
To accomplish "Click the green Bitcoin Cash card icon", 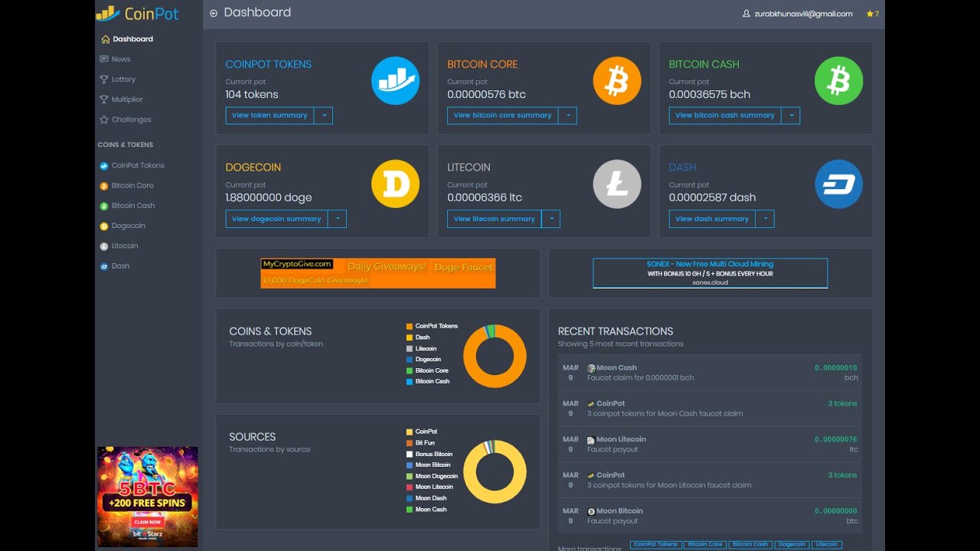I will click(838, 80).
